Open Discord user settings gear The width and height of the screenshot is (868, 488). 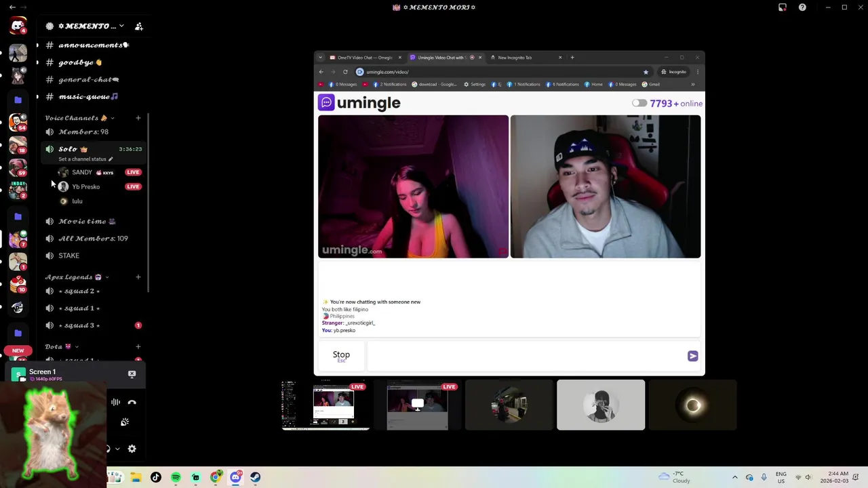click(x=132, y=449)
